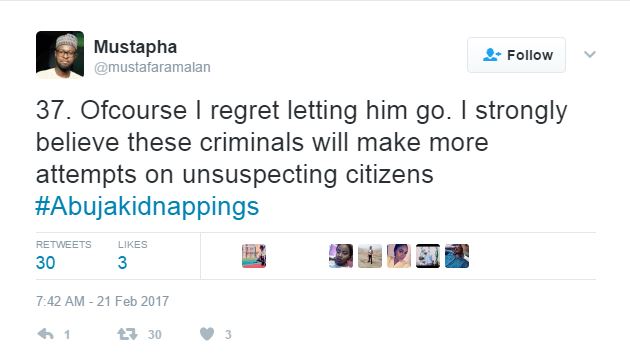Expand the tweet options chevron

pos(589,54)
